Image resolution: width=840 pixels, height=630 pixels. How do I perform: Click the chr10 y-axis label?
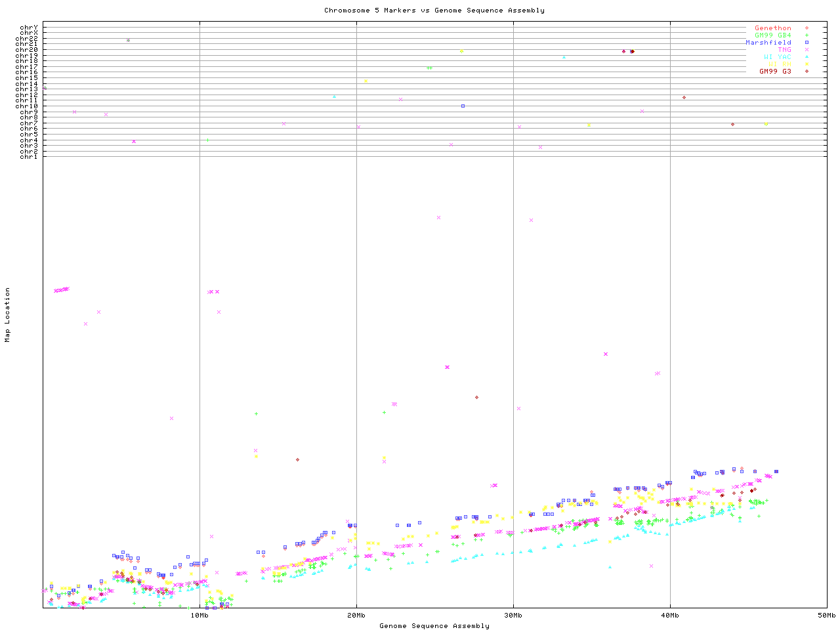point(29,106)
